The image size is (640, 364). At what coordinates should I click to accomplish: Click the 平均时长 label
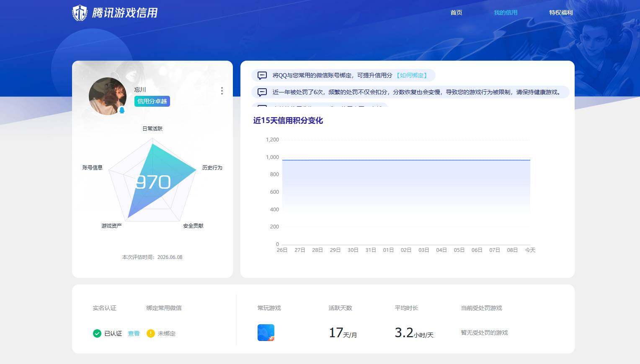click(x=406, y=308)
